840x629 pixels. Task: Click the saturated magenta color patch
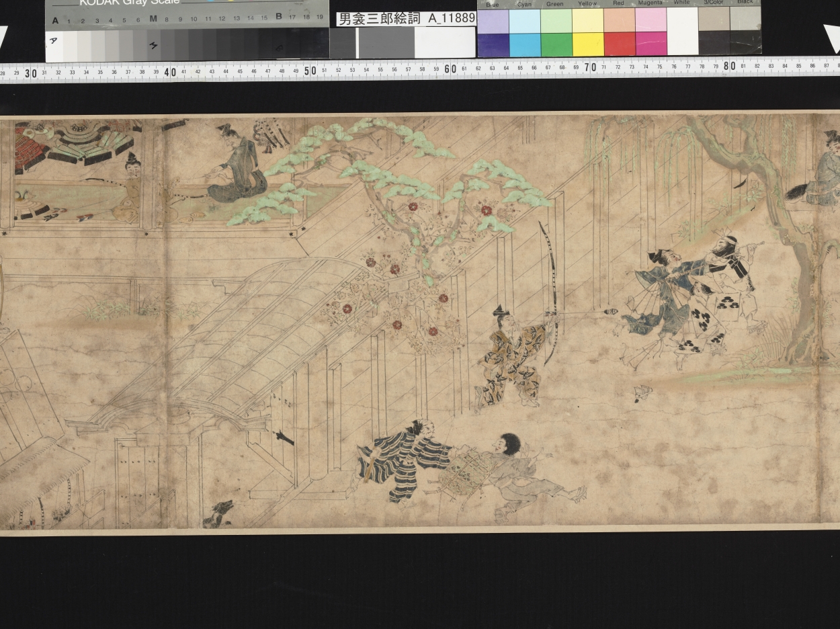click(650, 44)
